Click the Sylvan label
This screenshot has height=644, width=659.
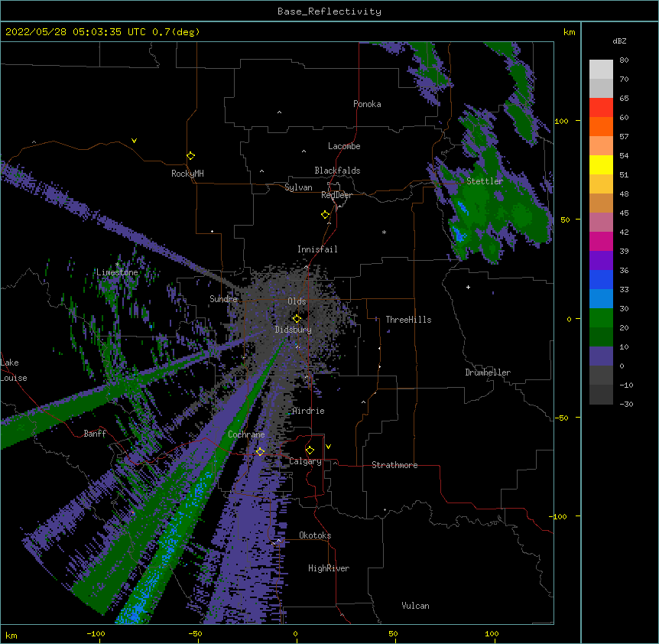click(298, 187)
